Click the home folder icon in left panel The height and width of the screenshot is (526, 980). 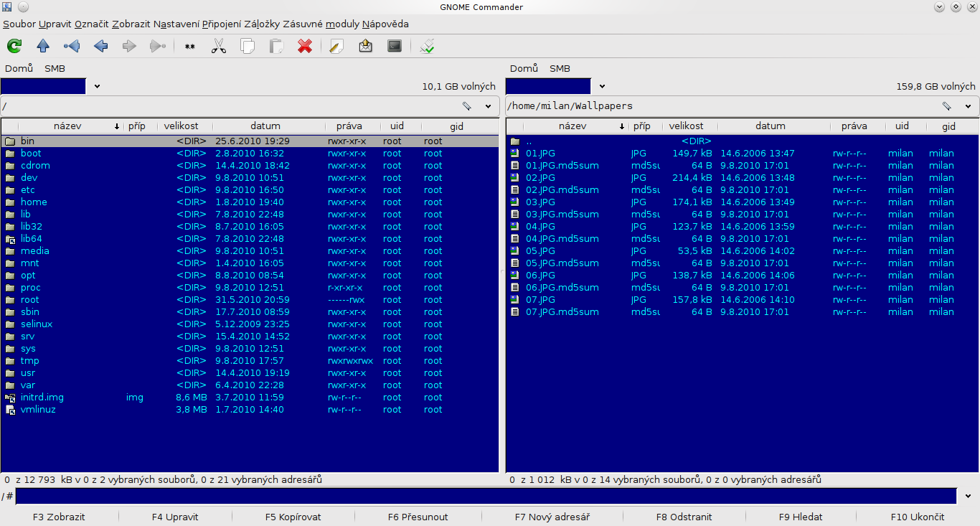tap(10, 202)
